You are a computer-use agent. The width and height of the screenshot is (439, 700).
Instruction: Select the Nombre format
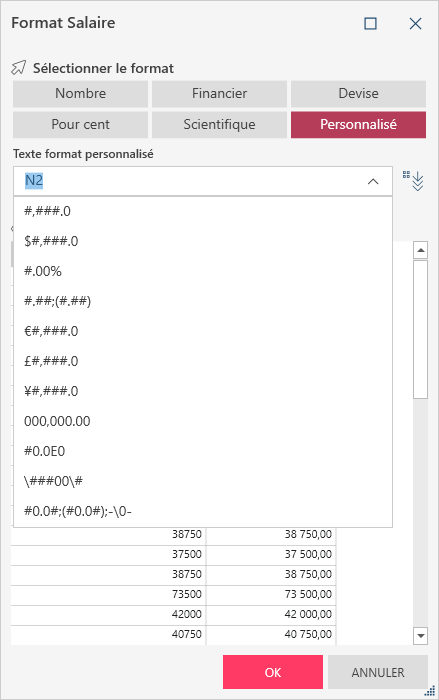point(80,93)
